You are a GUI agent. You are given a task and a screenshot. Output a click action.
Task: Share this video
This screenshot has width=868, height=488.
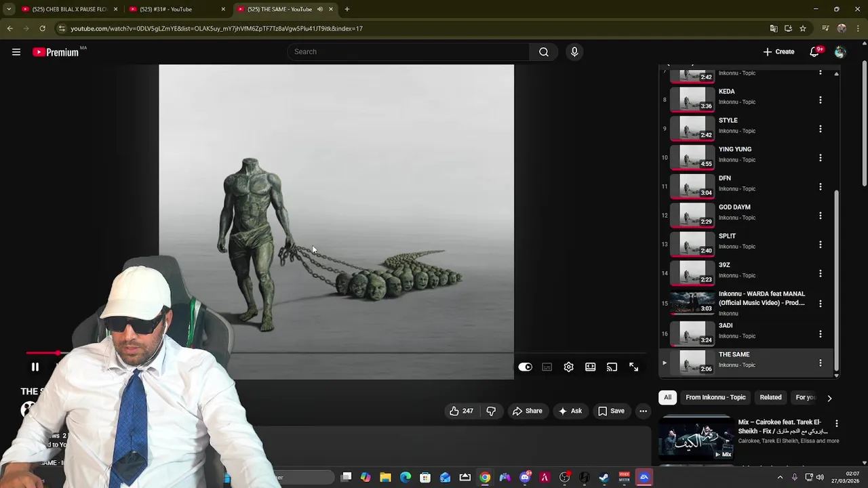(528, 411)
